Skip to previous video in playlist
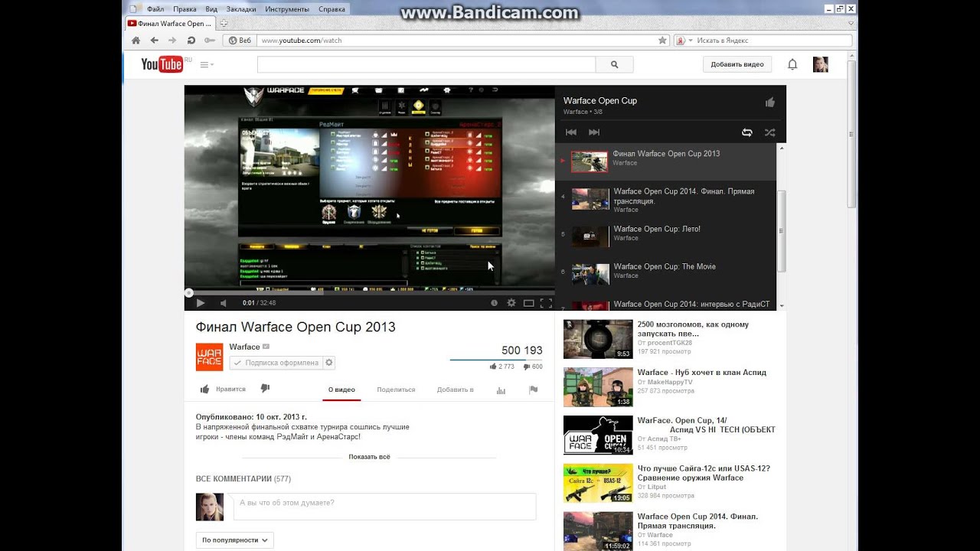This screenshot has width=980, height=551. click(571, 132)
